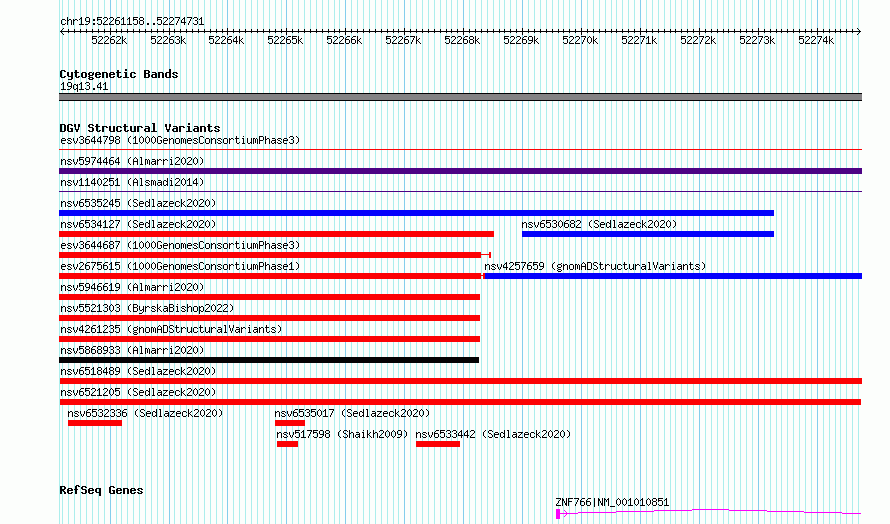The image size is (890, 524).
Task: Select the small nsv517598 Shaikh2009 bar
Action: 287,444
